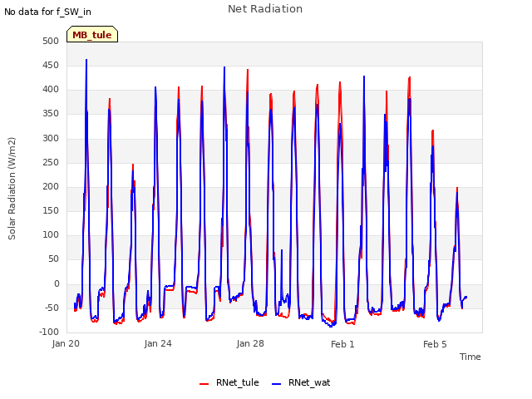The width and height of the screenshot is (532, 399).
Task: Click the 350 y-axis tick label
Action: [x=51, y=114]
